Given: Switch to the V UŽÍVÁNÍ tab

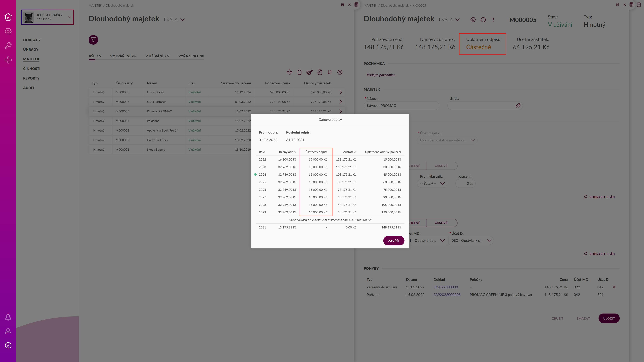Looking at the screenshot, I should click(x=157, y=56).
